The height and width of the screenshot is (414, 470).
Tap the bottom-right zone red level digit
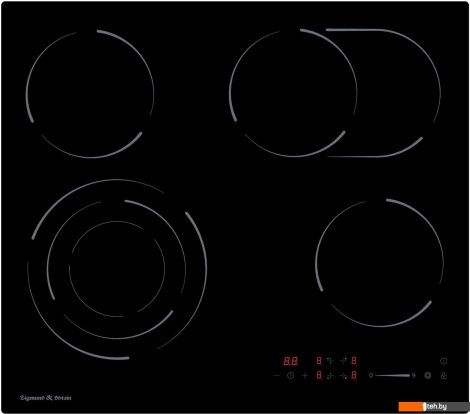(354, 376)
